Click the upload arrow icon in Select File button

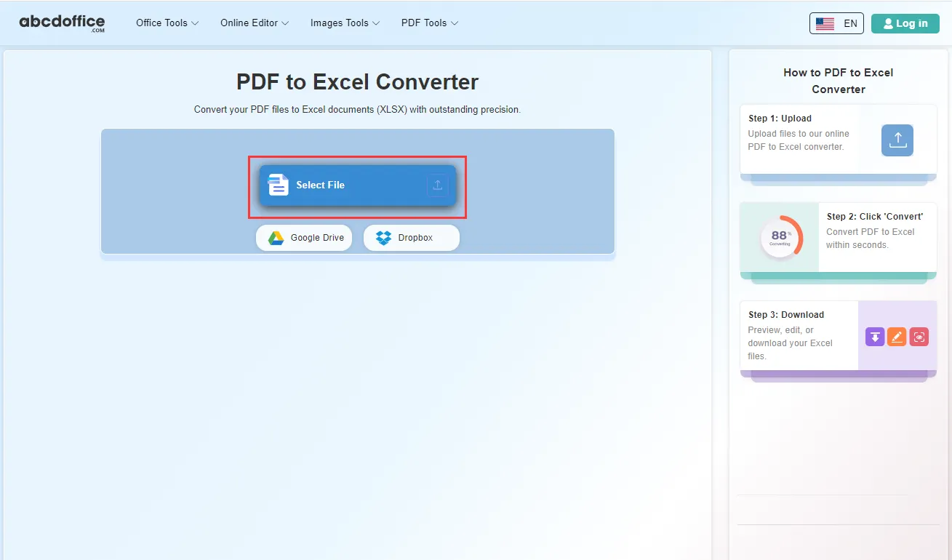click(x=437, y=185)
